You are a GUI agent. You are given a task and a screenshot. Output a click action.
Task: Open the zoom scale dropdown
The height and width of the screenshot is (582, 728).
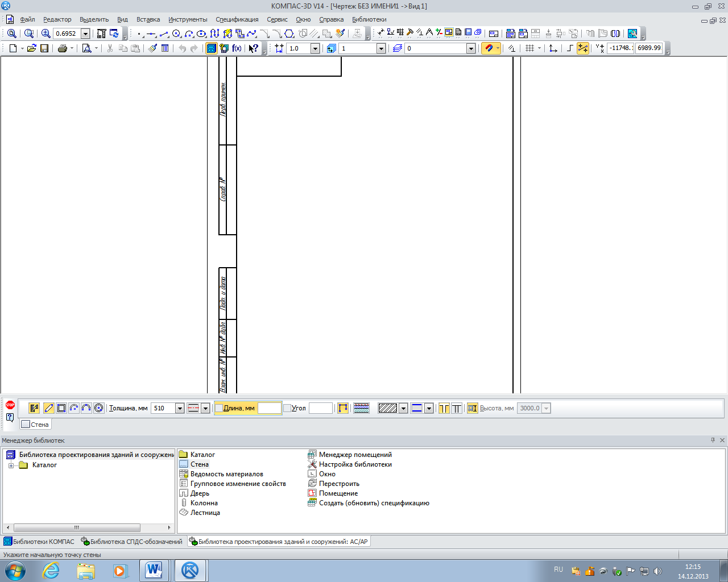[85, 34]
